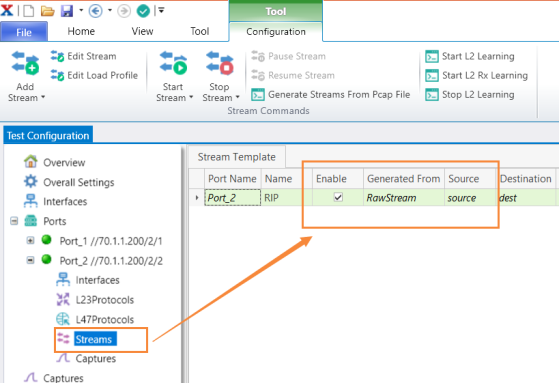Viewport: 559px width, 383px height.
Task: Uncheck the Enable checkbox for RIP stream
Action: [x=338, y=197]
